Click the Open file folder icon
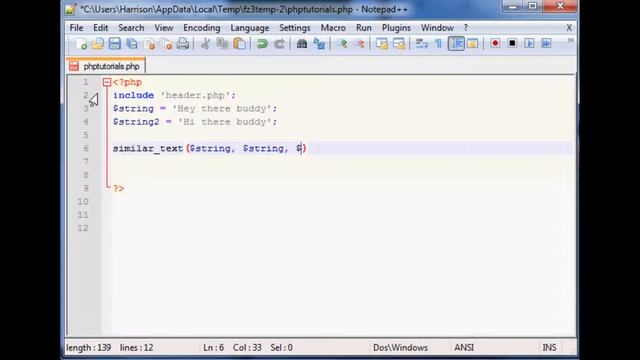640x360 pixels. pos(98,44)
